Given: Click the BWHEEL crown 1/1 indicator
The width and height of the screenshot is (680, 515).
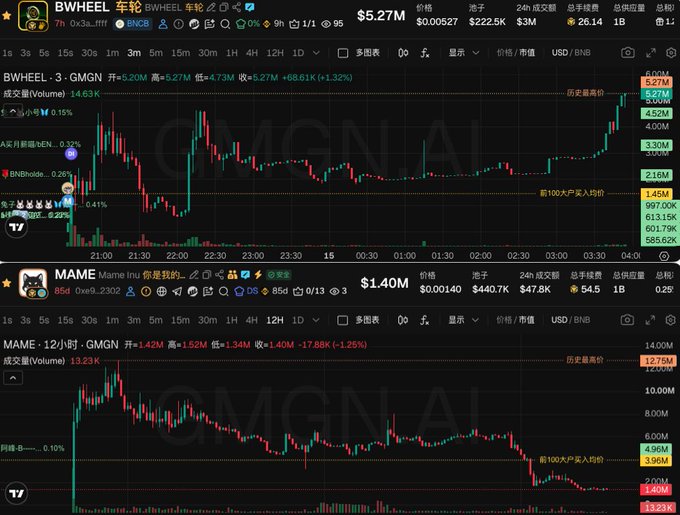Looking at the screenshot, I should (302, 24).
